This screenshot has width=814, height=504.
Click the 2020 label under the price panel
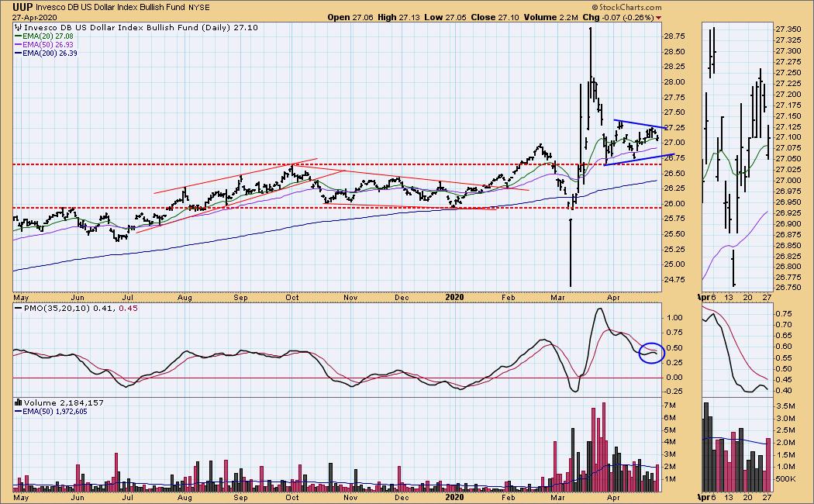pos(454,297)
